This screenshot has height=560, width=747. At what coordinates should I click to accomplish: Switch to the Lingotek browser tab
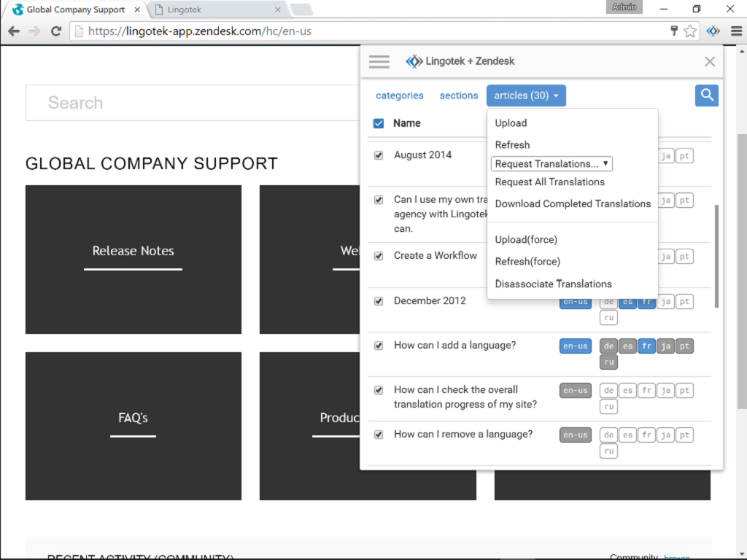coord(215,10)
